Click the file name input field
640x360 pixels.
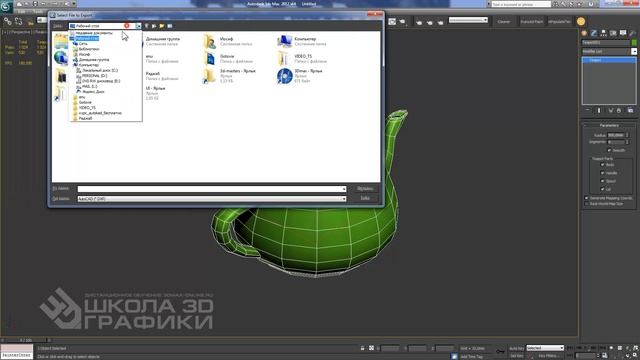tap(212, 189)
